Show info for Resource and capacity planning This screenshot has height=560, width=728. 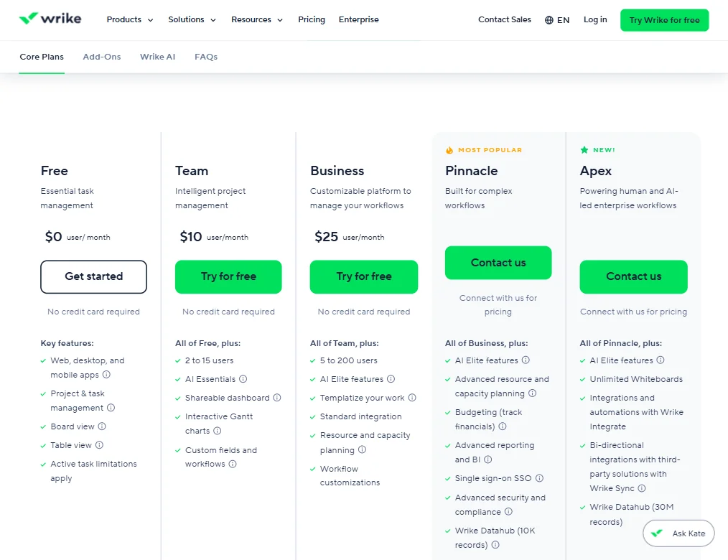click(x=362, y=449)
